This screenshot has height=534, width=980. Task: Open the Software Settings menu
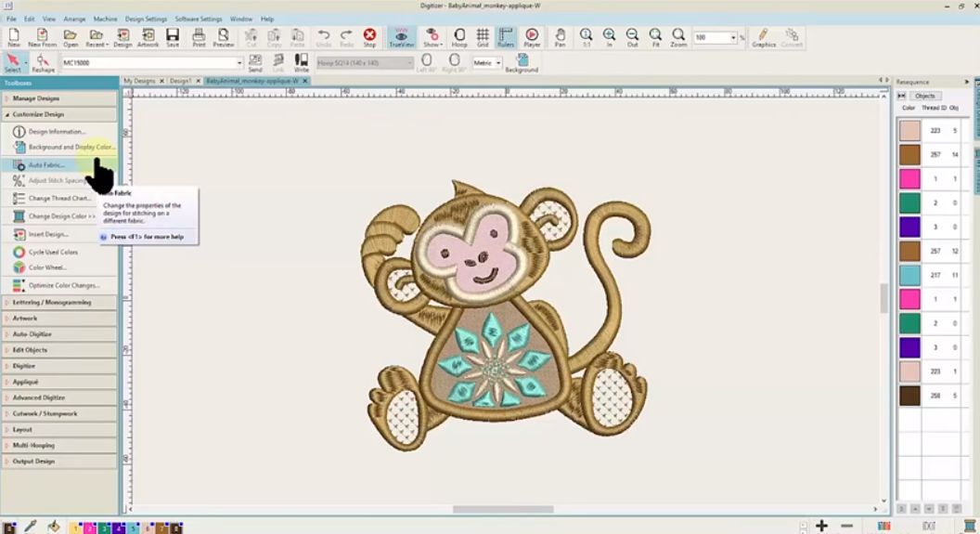198,19
